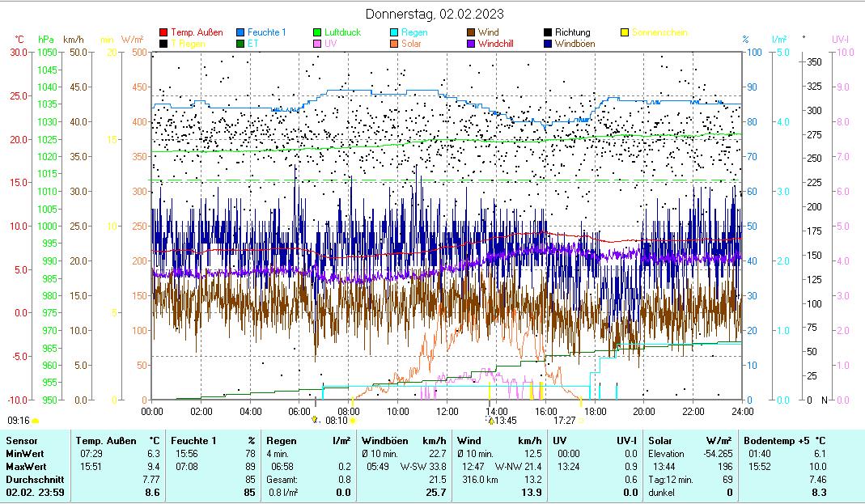Click the orange Solar legend square
This screenshot has width=865, height=504.
tap(395, 44)
